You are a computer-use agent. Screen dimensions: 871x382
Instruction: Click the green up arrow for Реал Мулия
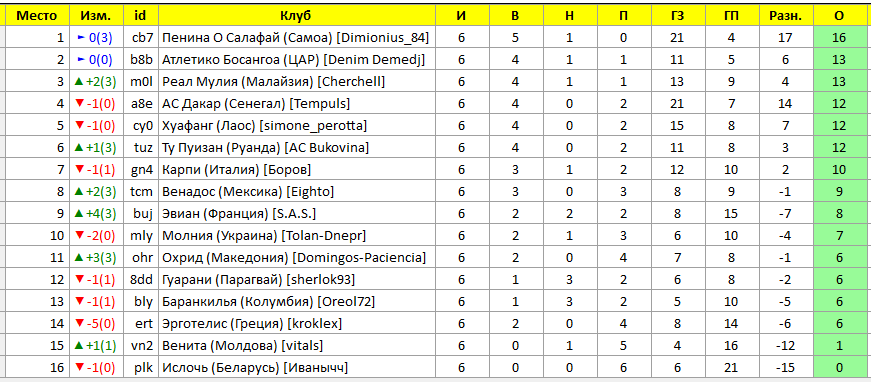pyautogui.click(x=79, y=82)
